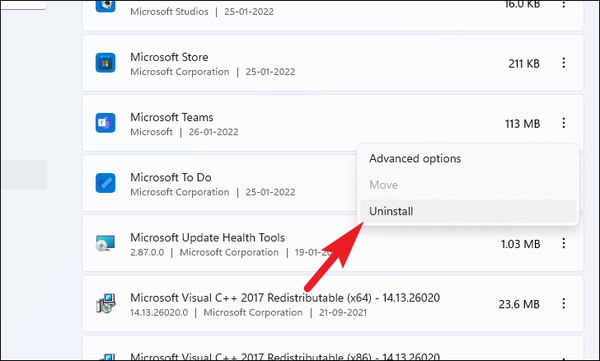Open more options for Microsoft Teams
Viewport: 600px width, 361px height.
click(x=564, y=123)
